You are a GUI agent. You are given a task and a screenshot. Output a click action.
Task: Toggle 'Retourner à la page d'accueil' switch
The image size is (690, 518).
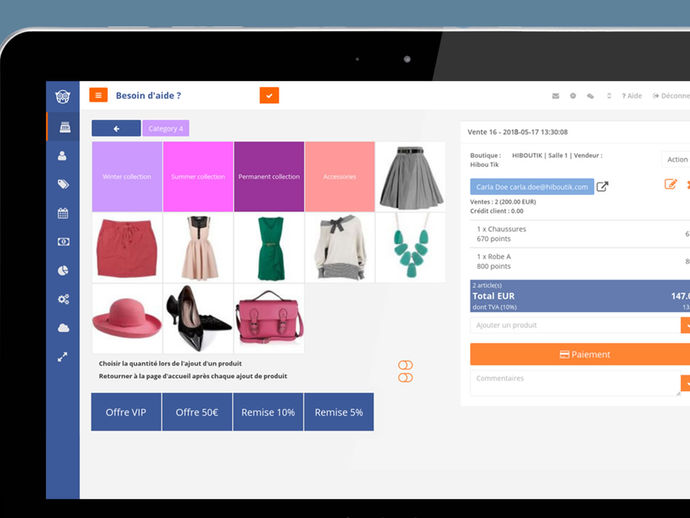click(x=405, y=378)
